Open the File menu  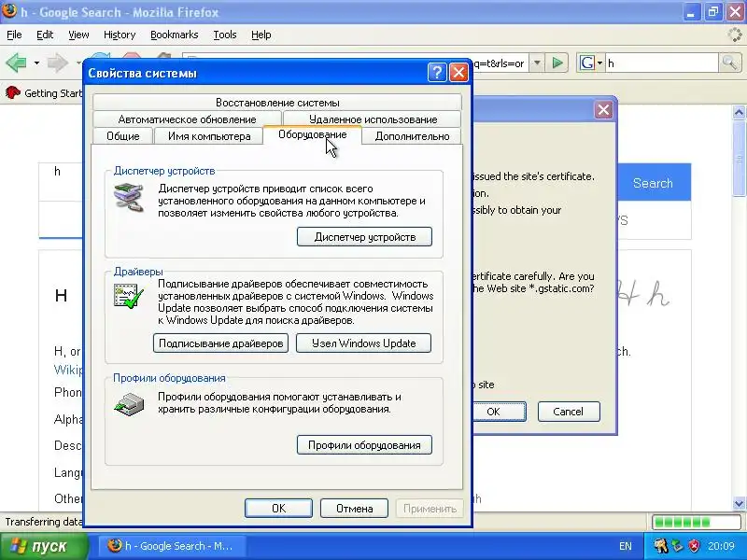(14, 35)
